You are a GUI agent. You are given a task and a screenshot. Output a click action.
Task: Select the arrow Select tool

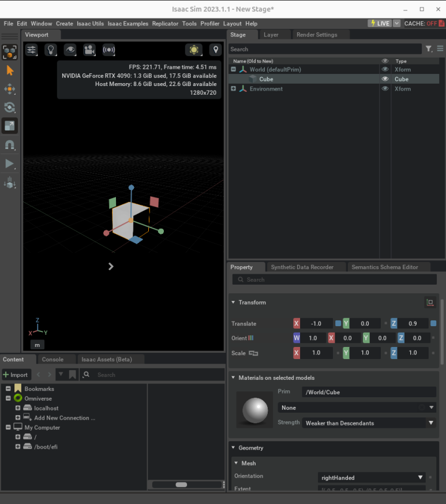[x=10, y=70]
